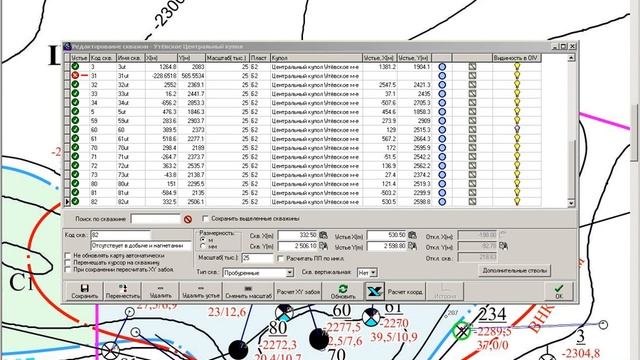Click the pick icon next to Устье X(m)
The height and width of the screenshot is (360, 640).
pyautogui.click(x=412, y=235)
